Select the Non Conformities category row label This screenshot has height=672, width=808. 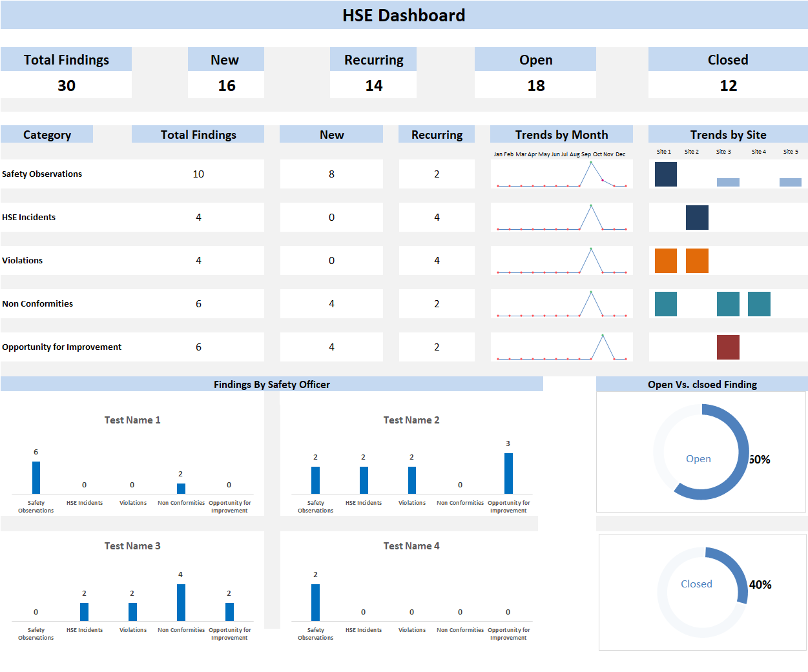[x=37, y=303]
